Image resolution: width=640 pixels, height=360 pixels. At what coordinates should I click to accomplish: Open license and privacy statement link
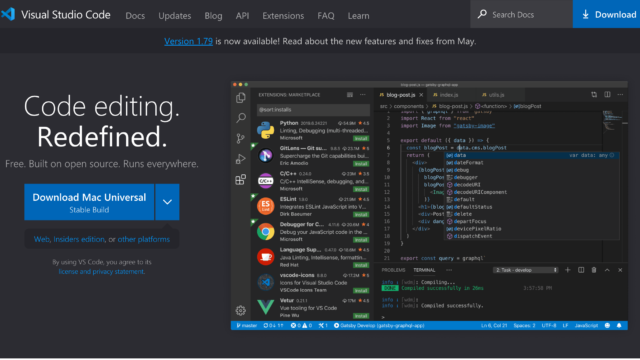101,271
